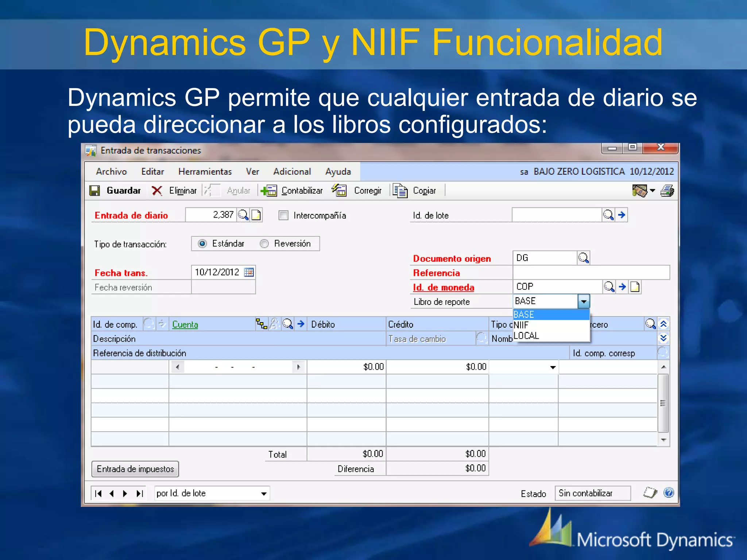Screen dimensions: 747x560
Task: Choose BASE in reporting ledger list
Action: tap(551, 314)
